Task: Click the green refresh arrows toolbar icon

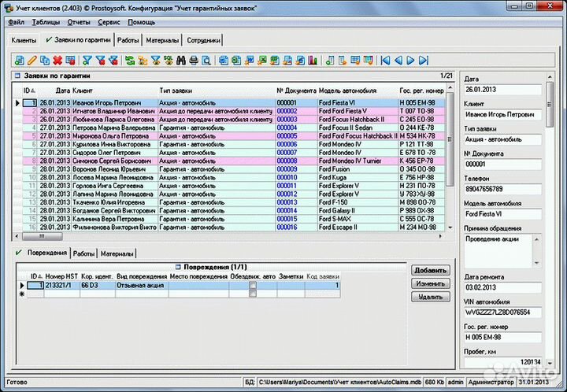Action: (x=129, y=60)
